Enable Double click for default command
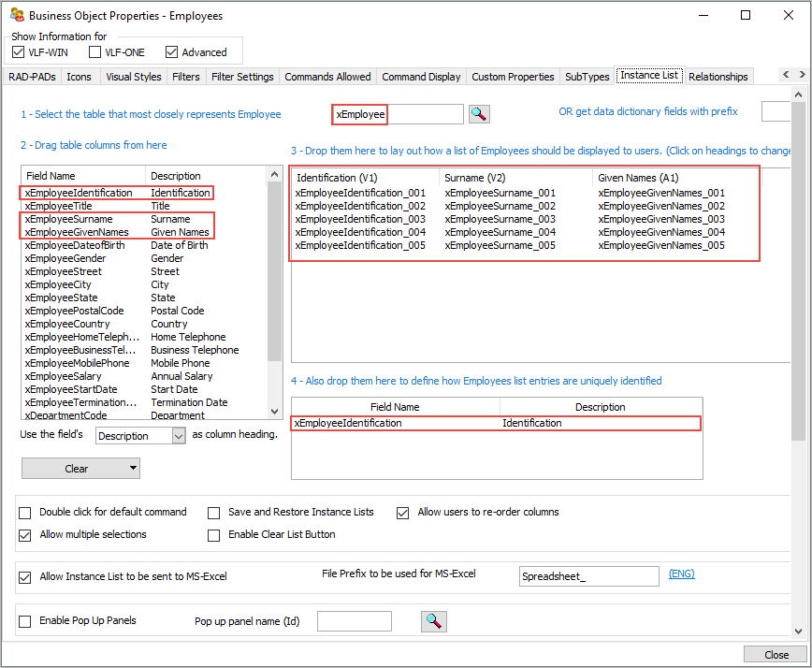The height and width of the screenshot is (668, 812). pyautogui.click(x=25, y=513)
